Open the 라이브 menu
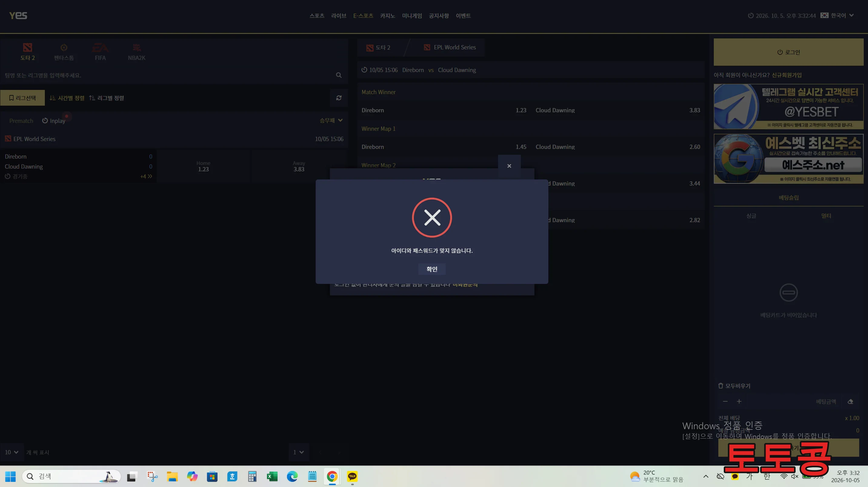The height and width of the screenshot is (487, 868). pyautogui.click(x=339, y=16)
